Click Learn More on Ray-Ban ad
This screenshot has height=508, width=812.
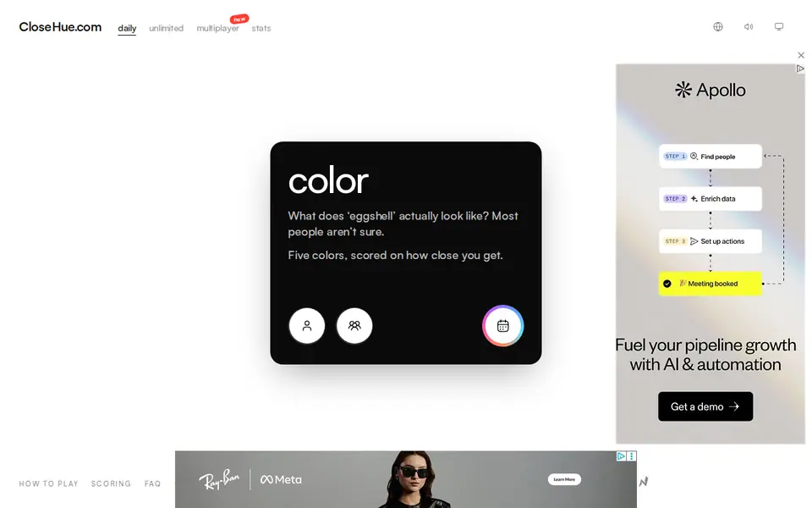pos(564,479)
